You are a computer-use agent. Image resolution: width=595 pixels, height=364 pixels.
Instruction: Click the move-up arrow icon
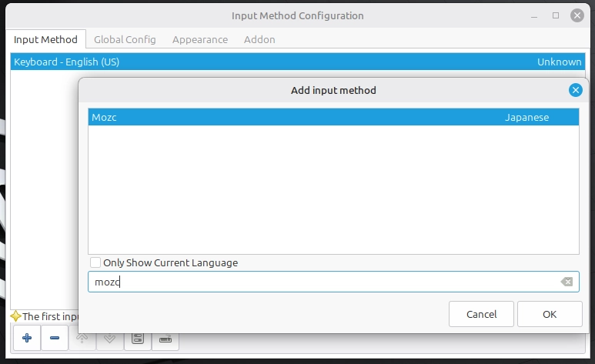(82, 338)
